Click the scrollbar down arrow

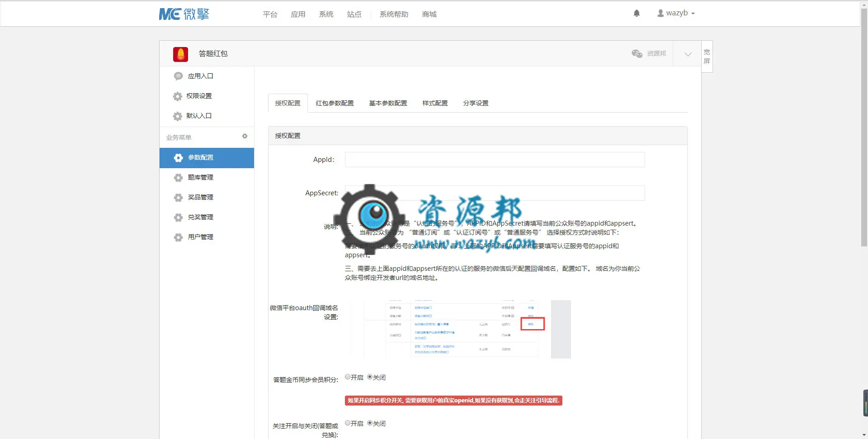coord(864,435)
